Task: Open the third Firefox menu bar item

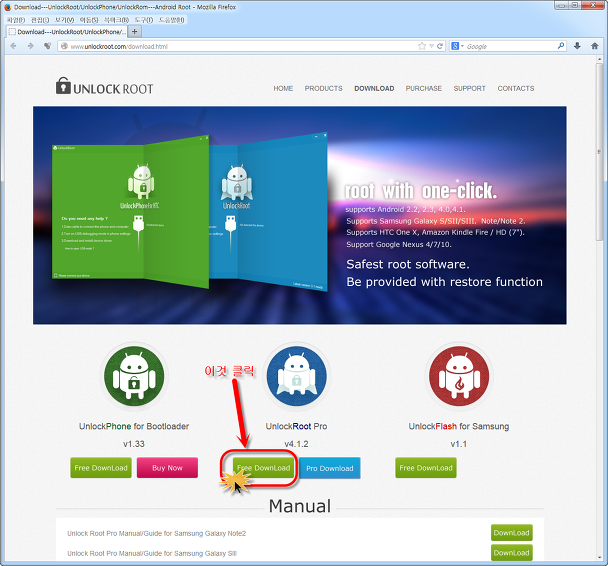Action: pos(64,20)
